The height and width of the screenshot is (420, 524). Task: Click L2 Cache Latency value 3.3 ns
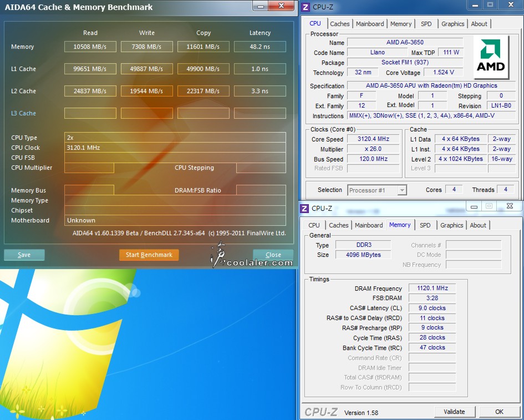[260, 91]
